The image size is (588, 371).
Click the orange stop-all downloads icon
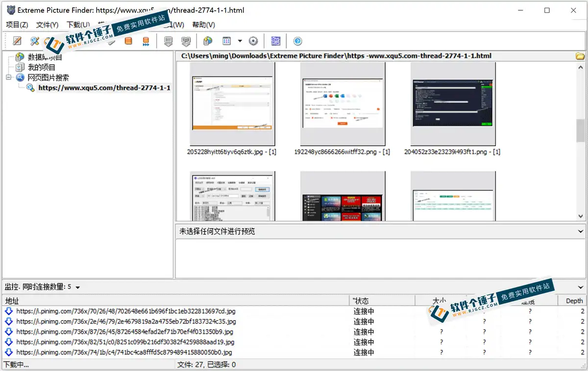click(x=146, y=41)
